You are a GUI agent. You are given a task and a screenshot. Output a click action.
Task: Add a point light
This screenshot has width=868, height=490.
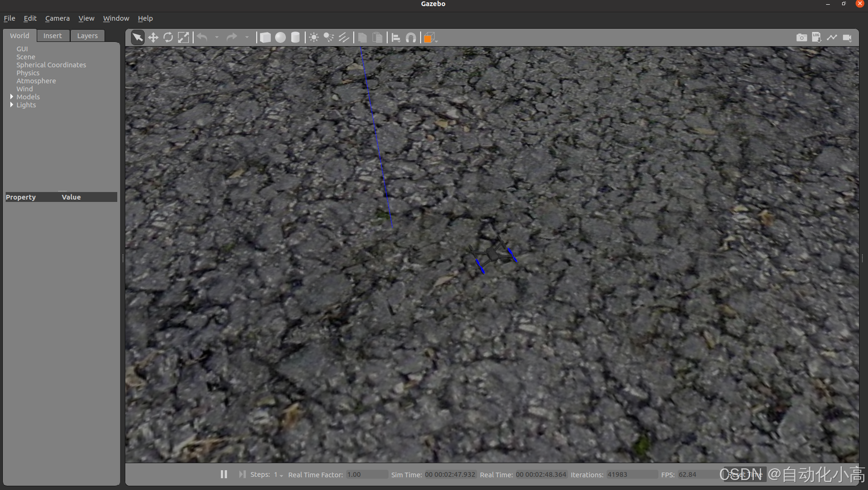tap(314, 38)
